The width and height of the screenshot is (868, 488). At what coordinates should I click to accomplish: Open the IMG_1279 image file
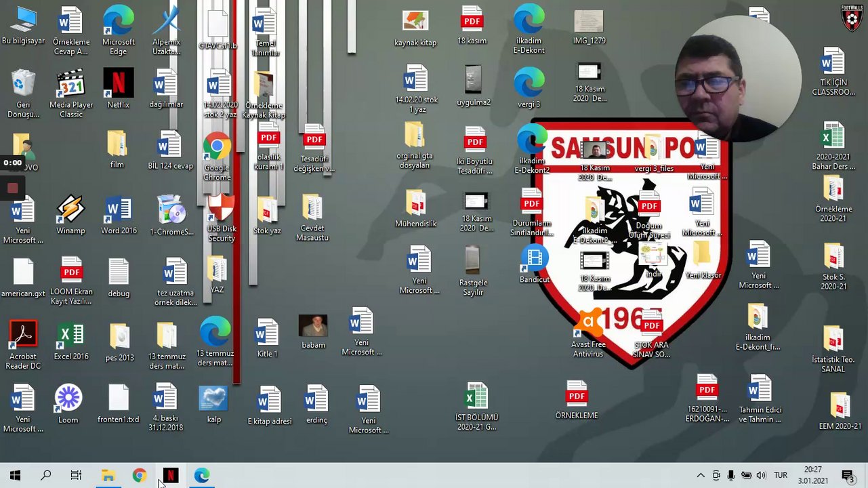pos(589,27)
